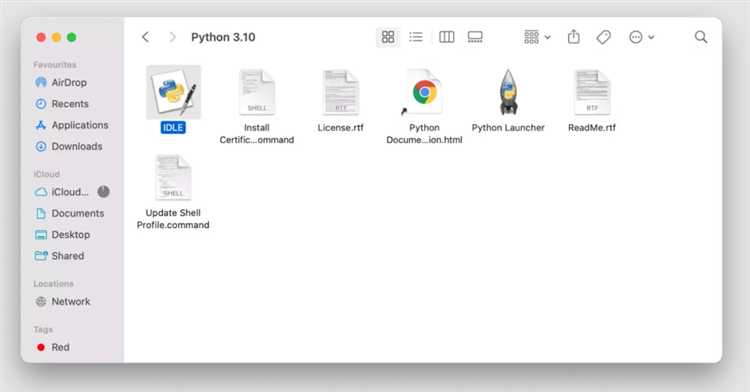Open Downloads in the sidebar
750x392 pixels.
click(x=69, y=146)
